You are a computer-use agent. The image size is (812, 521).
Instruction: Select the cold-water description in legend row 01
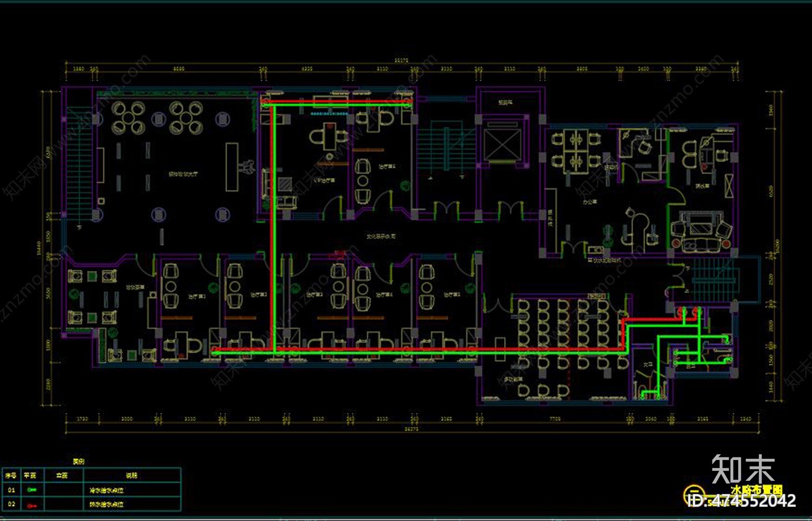coord(106,490)
